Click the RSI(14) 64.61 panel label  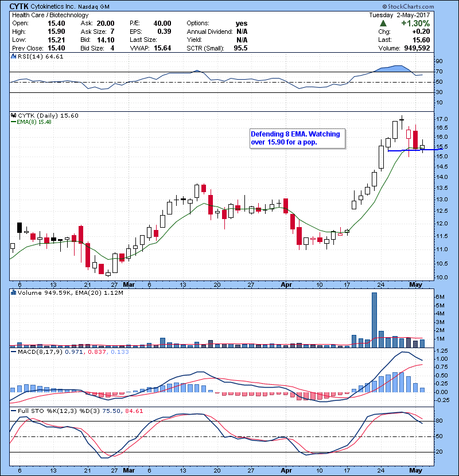click(40, 56)
